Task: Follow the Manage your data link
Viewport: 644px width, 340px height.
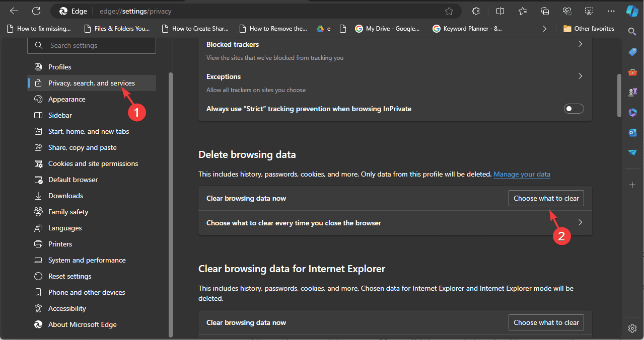Action: point(522,174)
